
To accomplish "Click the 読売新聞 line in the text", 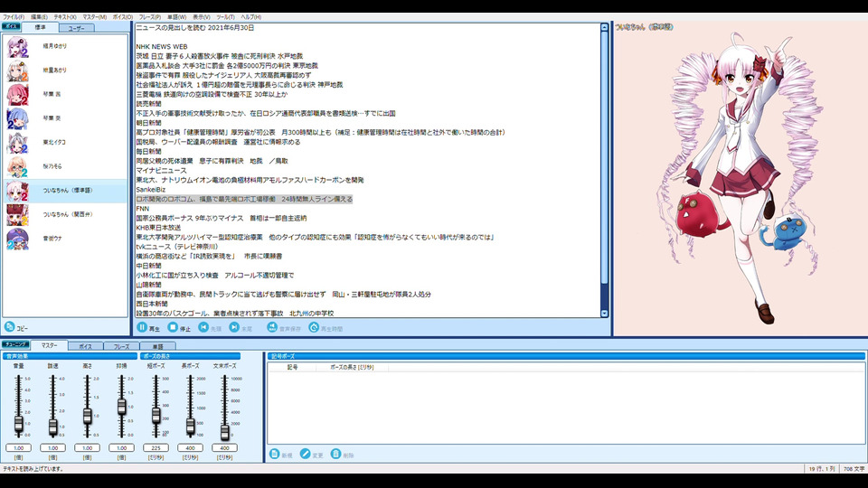I will pyautogui.click(x=148, y=104).
